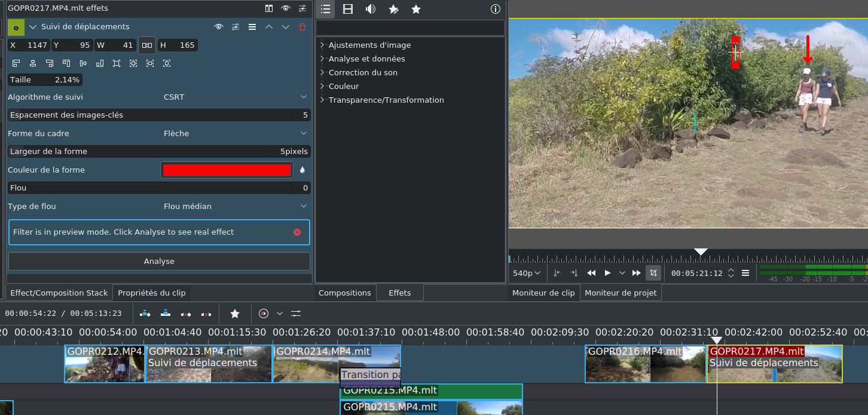The width and height of the screenshot is (868, 415).
Task: Center the frame vertically
Action: tap(83, 63)
